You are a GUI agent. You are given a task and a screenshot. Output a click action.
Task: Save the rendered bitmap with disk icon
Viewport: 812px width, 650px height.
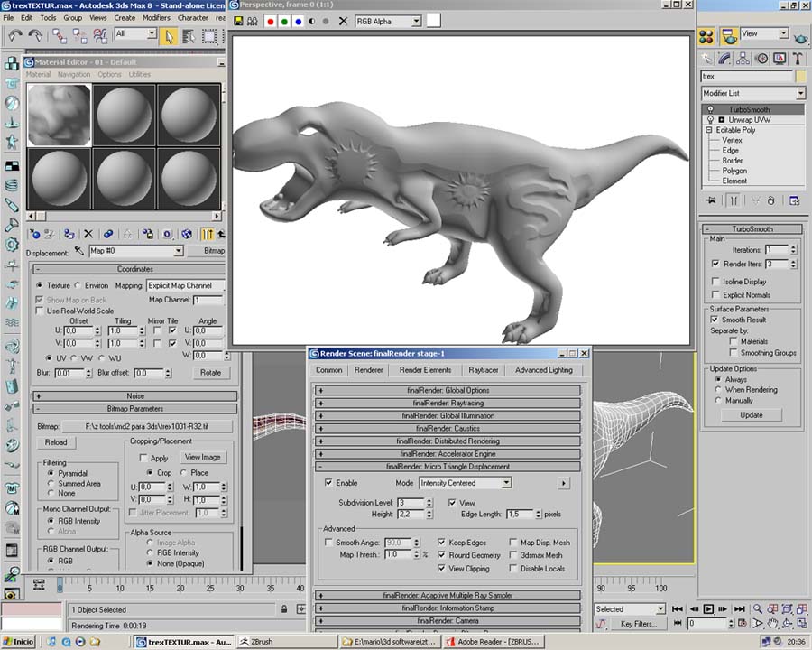(x=238, y=22)
